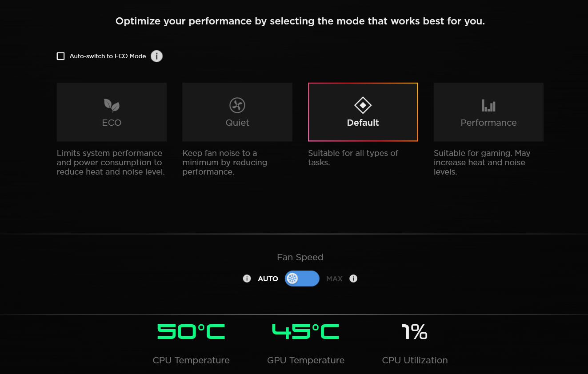Click the Default mode diamond icon

(363, 105)
